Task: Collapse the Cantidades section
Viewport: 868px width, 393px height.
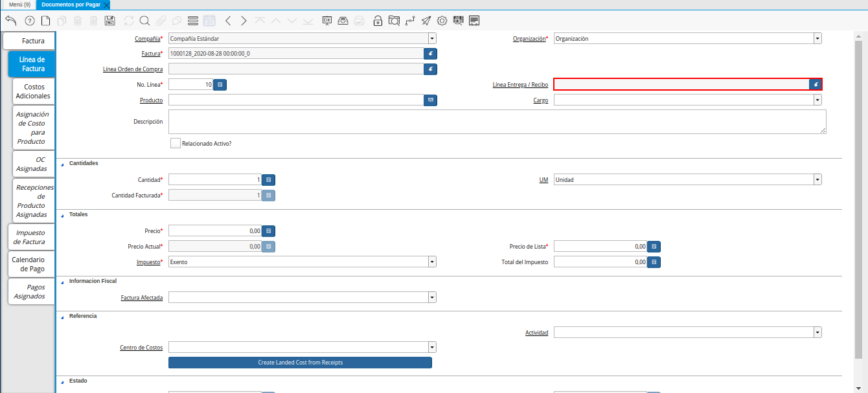Action: point(63,164)
